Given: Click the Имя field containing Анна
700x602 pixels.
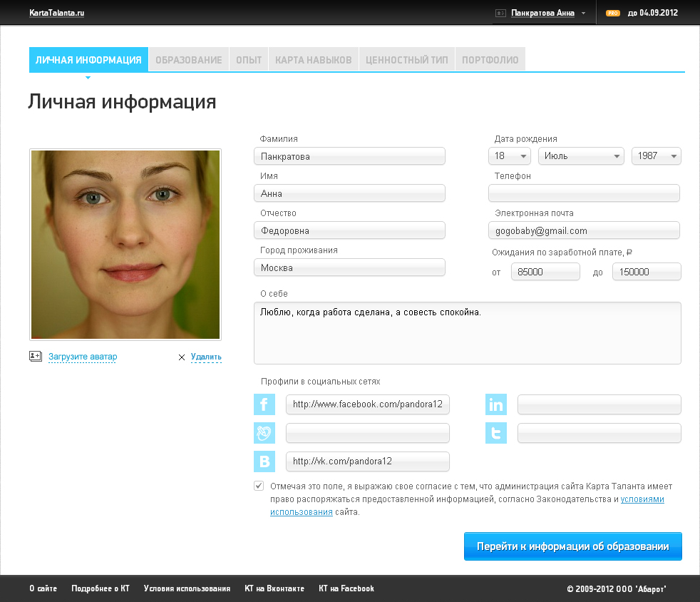Looking at the screenshot, I should pyautogui.click(x=349, y=193).
